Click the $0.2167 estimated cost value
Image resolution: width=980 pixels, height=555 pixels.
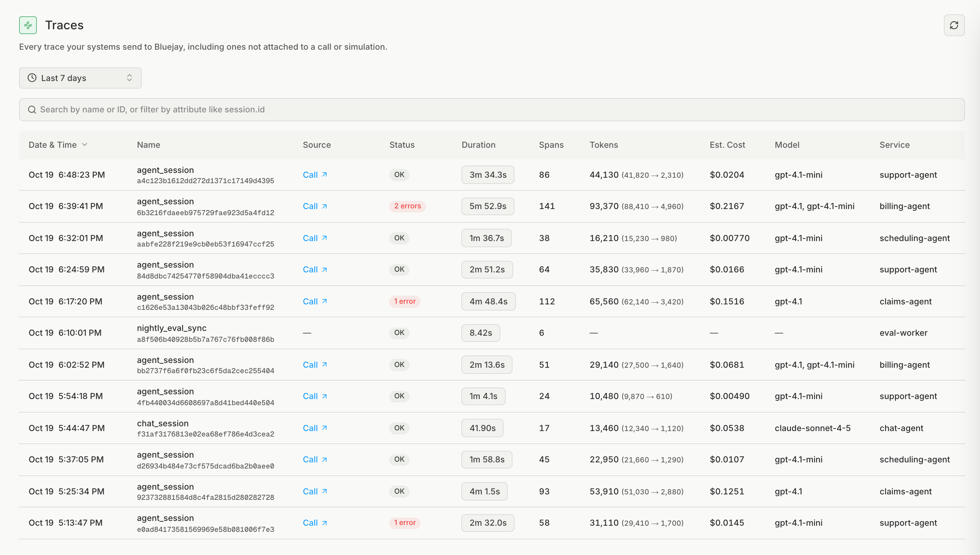[x=727, y=206]
